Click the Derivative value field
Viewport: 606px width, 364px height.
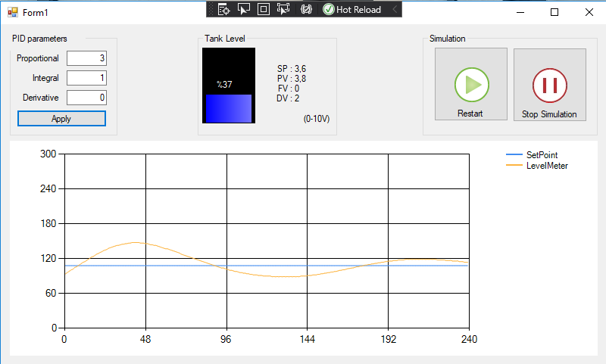pos(86,98)
